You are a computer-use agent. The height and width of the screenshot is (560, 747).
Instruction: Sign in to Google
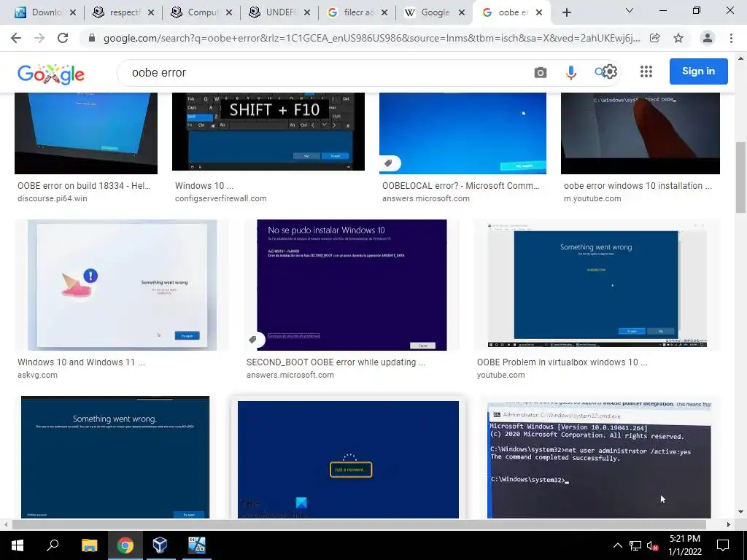point(698,71)
